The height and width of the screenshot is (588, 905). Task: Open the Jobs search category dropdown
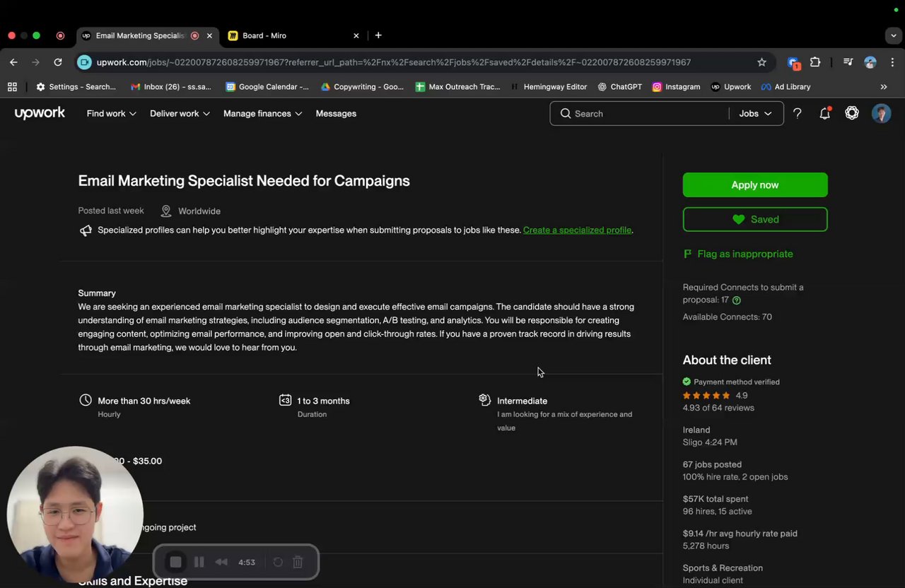[x=755, y=113]
